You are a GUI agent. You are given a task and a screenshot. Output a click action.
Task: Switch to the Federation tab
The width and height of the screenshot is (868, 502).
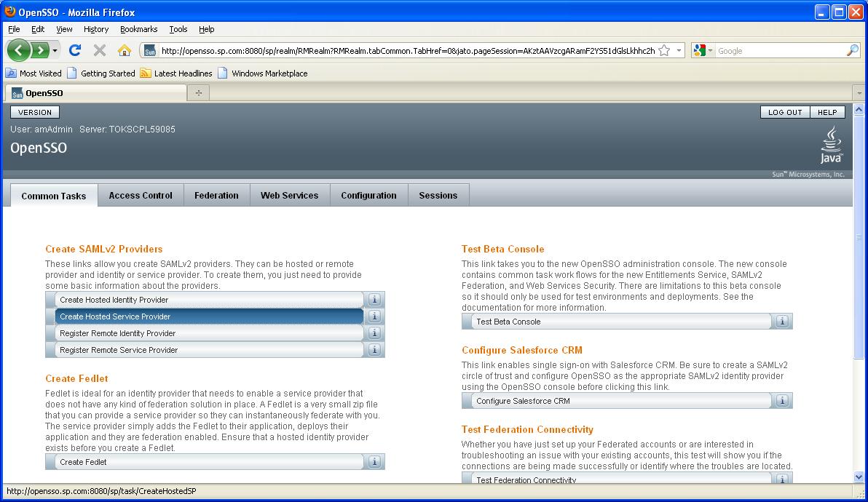(x=216, y=195)
